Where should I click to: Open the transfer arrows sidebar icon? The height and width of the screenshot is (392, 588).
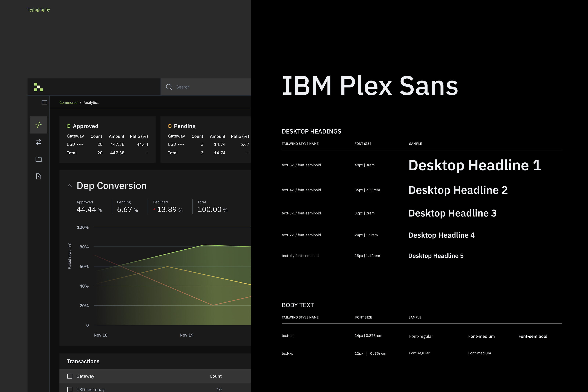(38, 142)
